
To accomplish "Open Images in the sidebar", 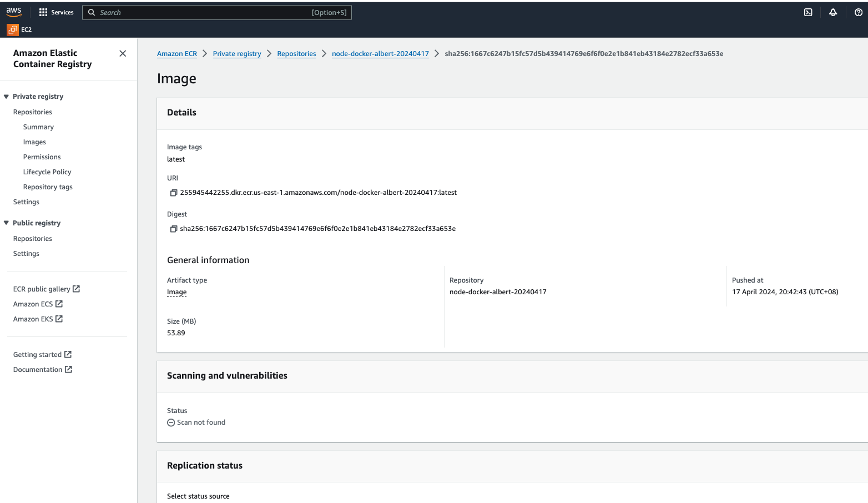I will click(x=34, y=142).
